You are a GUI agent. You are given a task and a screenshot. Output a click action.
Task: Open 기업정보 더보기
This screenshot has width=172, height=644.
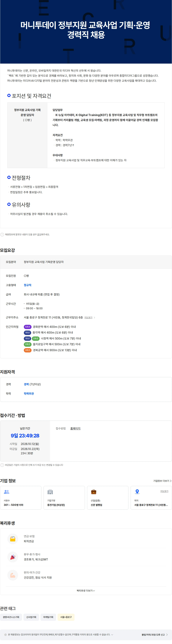coord(162,481)
